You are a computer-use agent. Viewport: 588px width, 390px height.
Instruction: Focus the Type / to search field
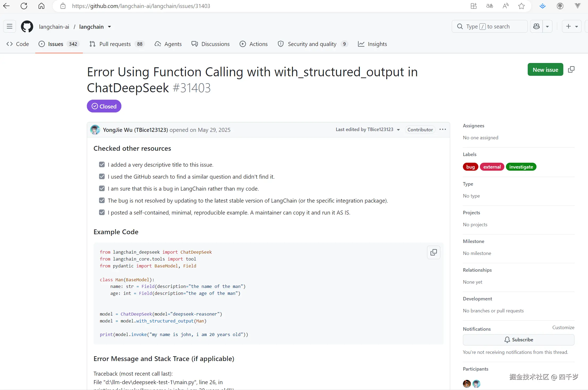tap(489, 26)
